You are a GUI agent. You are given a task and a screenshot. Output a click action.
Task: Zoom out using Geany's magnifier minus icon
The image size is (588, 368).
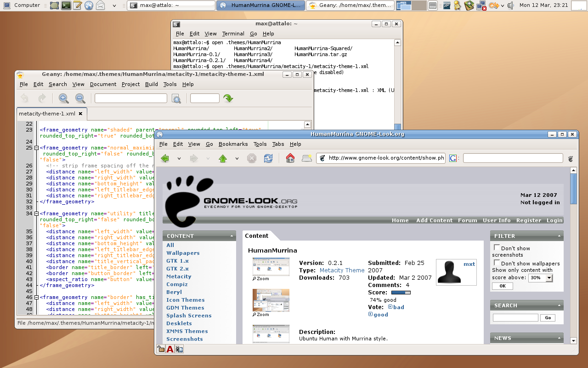point(80,98)
